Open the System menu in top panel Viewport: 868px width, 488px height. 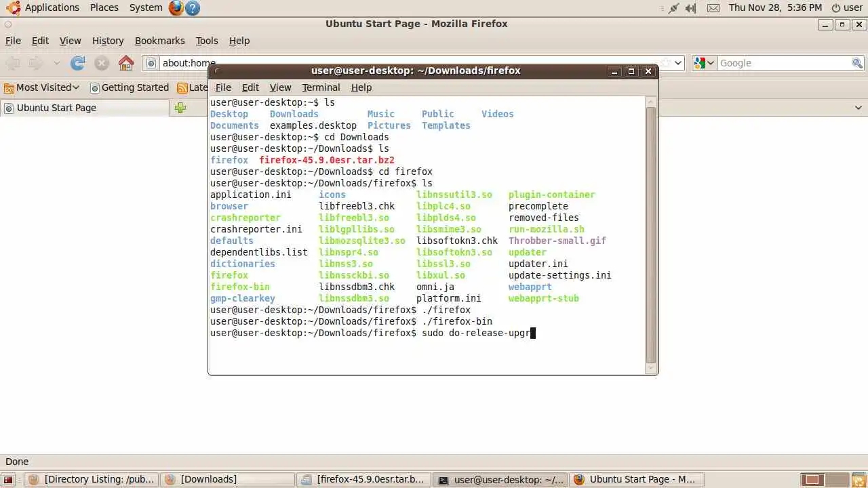pyautogui.click(x=146, y=7)
